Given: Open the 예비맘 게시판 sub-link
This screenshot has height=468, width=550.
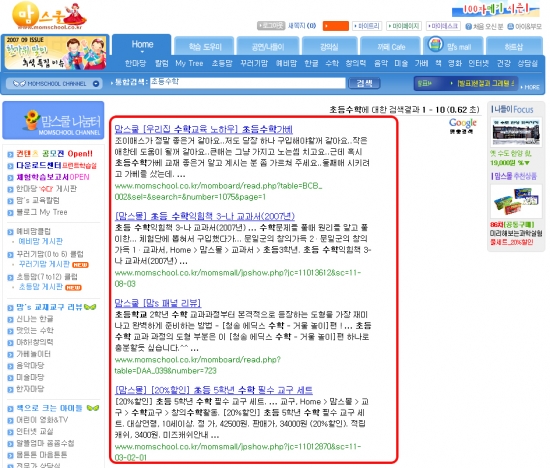Looking at the screenshot, I should (x=40, y=241).
